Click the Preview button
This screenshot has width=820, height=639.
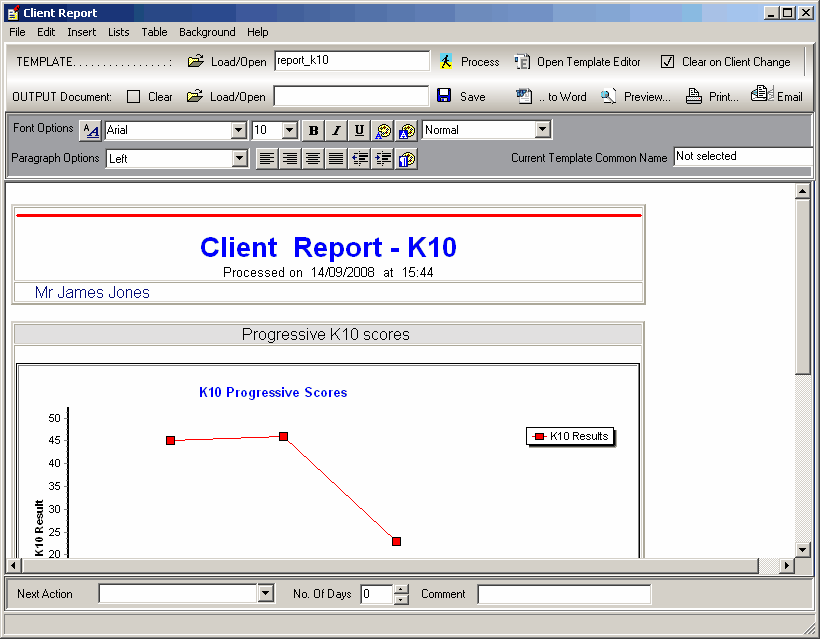tap(636, 97)
